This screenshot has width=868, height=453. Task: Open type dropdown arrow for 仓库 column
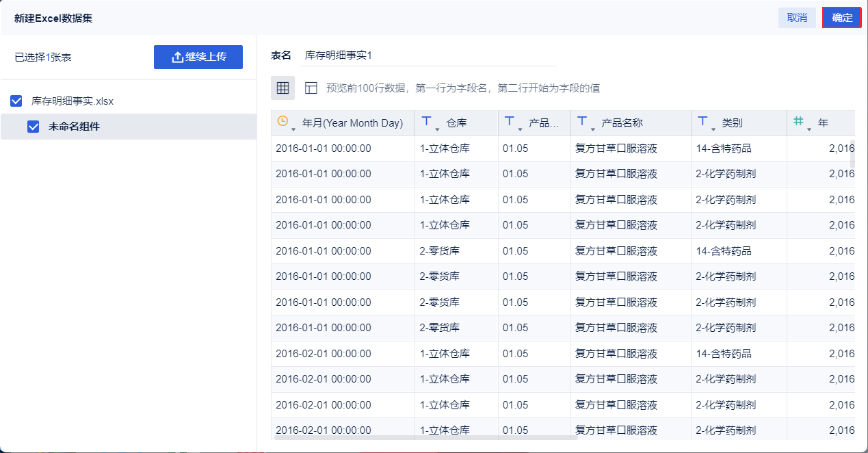437,129
